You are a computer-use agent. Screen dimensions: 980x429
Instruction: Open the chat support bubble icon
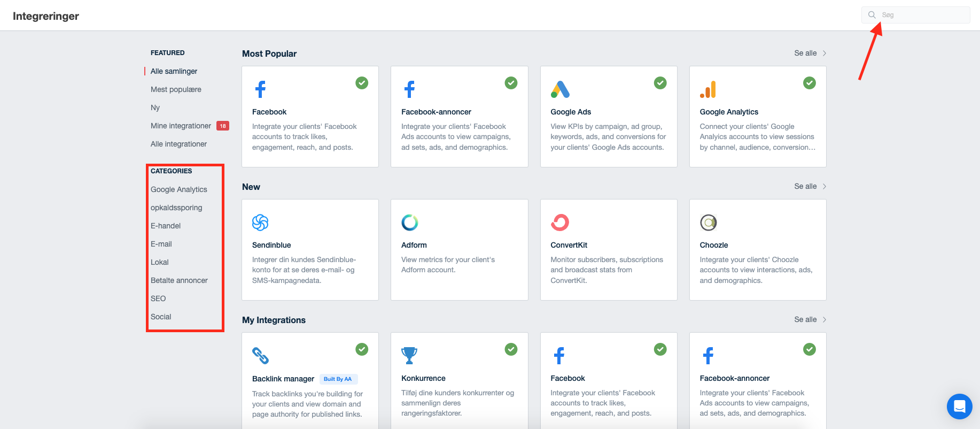pyautogui.click(x=960, y=407)
